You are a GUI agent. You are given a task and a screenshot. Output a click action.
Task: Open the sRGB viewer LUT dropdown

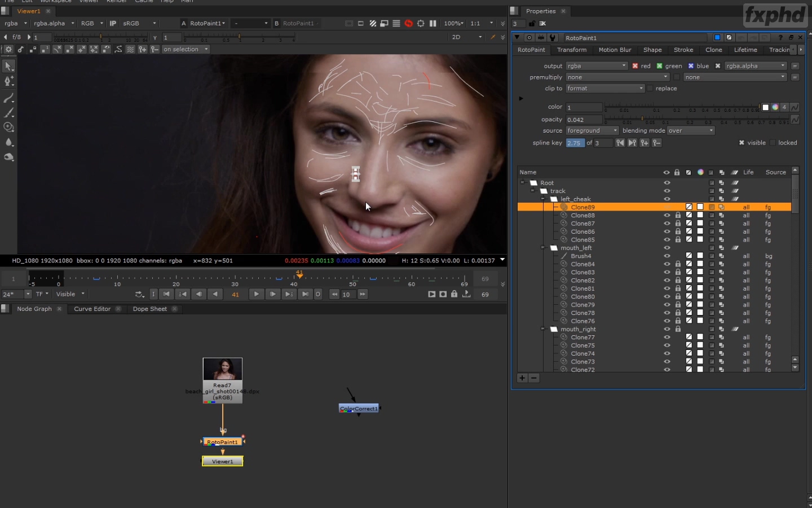pos(139,23)
